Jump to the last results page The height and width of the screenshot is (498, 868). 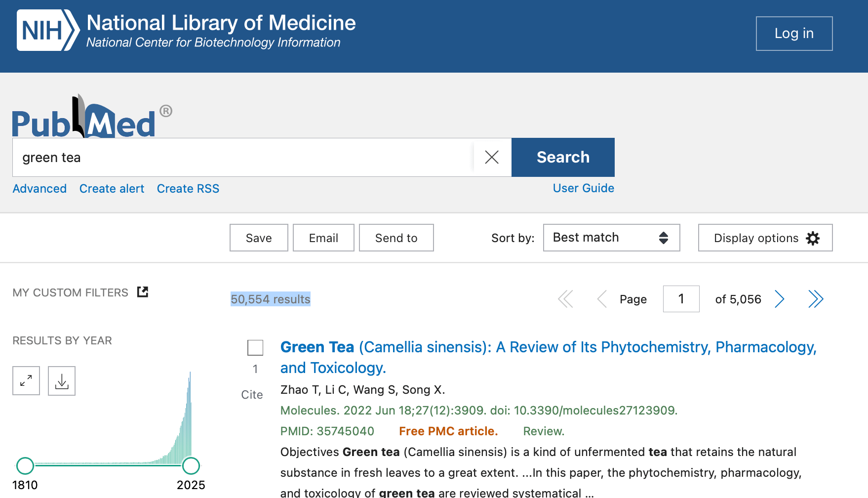pos(816,299)
